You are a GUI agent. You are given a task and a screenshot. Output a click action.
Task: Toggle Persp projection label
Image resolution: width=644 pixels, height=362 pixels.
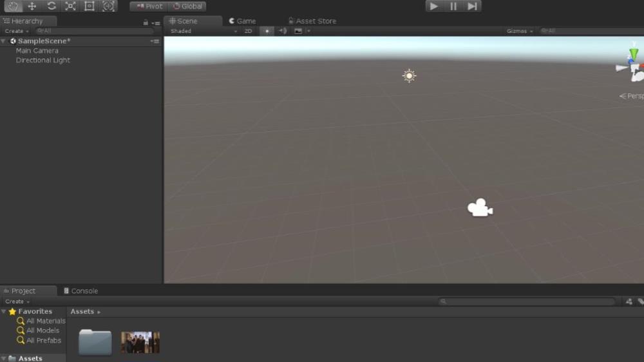tap(632, 96)
